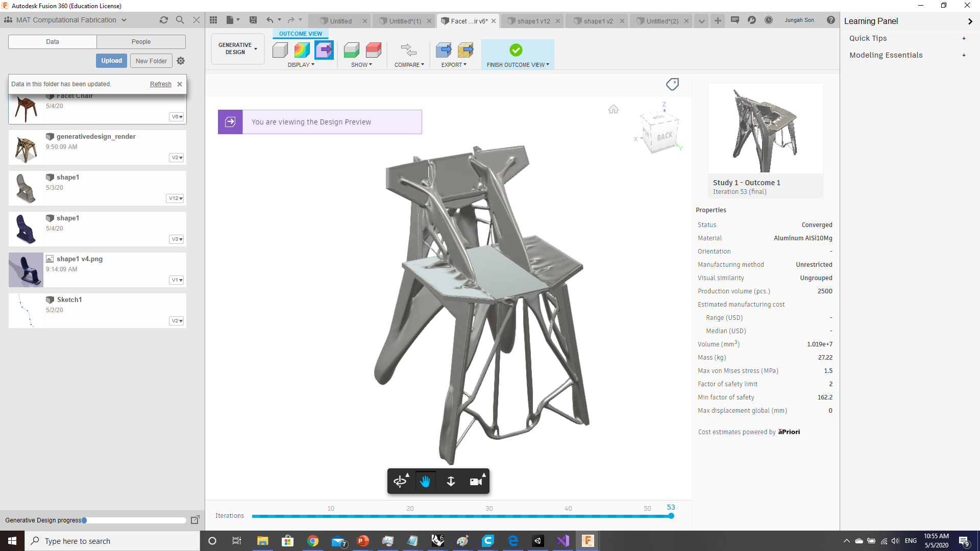The image size is (980, 551).
Task: Open the data panel grid icon
Action: point(213,20)
